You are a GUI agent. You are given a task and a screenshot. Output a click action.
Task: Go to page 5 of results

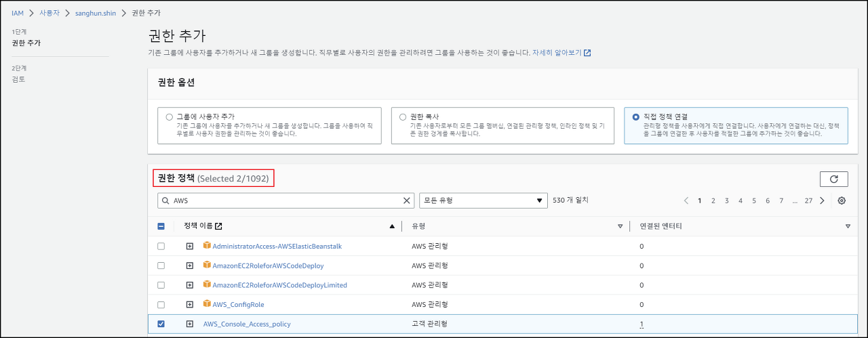753,200
